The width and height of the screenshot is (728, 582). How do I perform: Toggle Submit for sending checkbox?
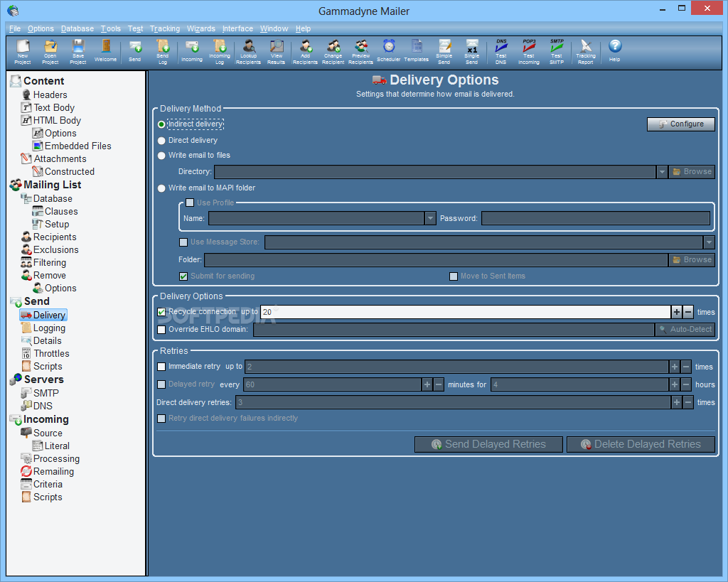point(183,276)
